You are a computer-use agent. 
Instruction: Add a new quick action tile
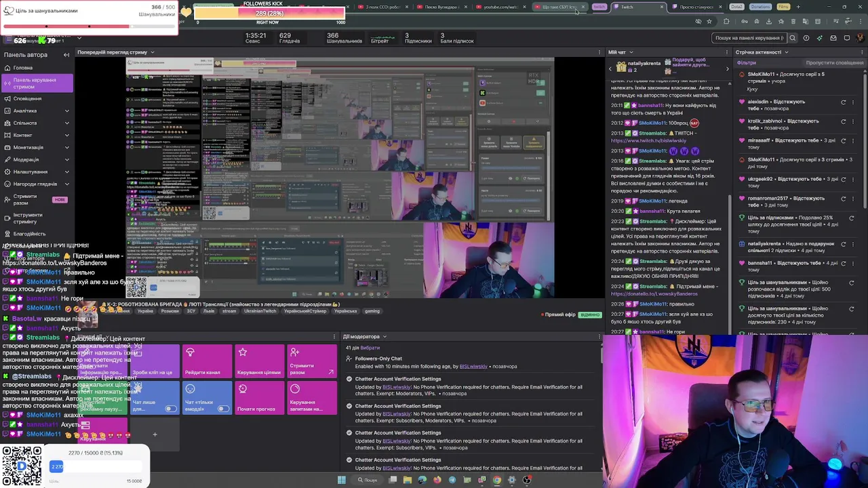[155, 434]
